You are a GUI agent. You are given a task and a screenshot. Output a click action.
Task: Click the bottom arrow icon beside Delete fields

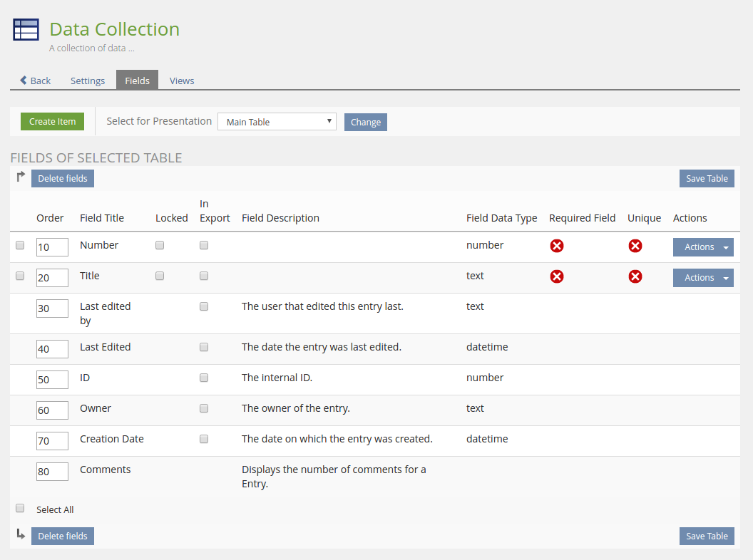tap(21, 534)
